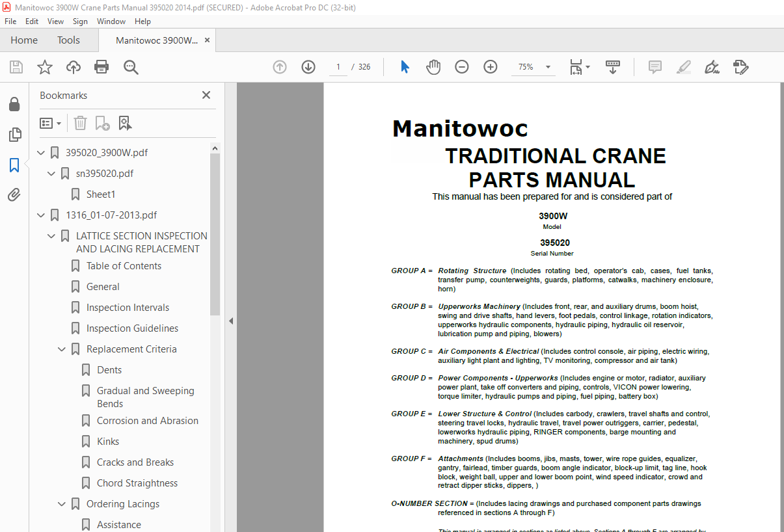Collapse Ordering Lacings bookmark
This screenshot has height=532, width=784.
pos(62,504)
